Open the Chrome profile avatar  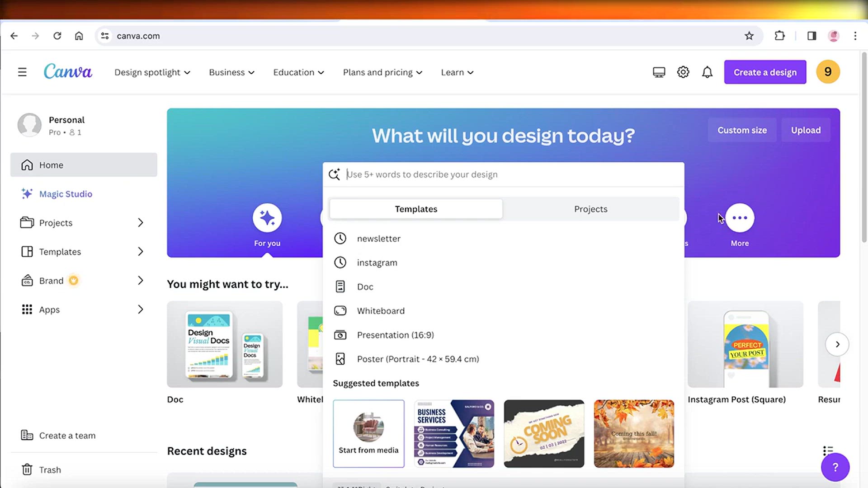(834, 36)
